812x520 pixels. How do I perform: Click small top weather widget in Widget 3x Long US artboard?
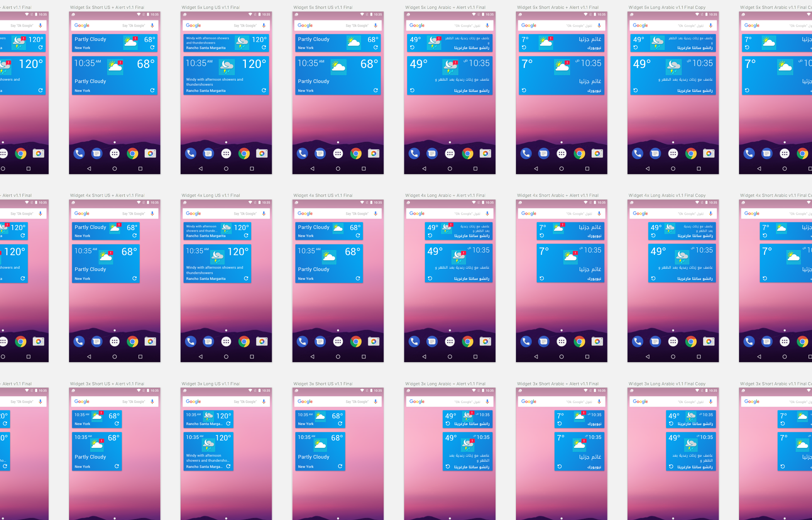coord(208,419)
